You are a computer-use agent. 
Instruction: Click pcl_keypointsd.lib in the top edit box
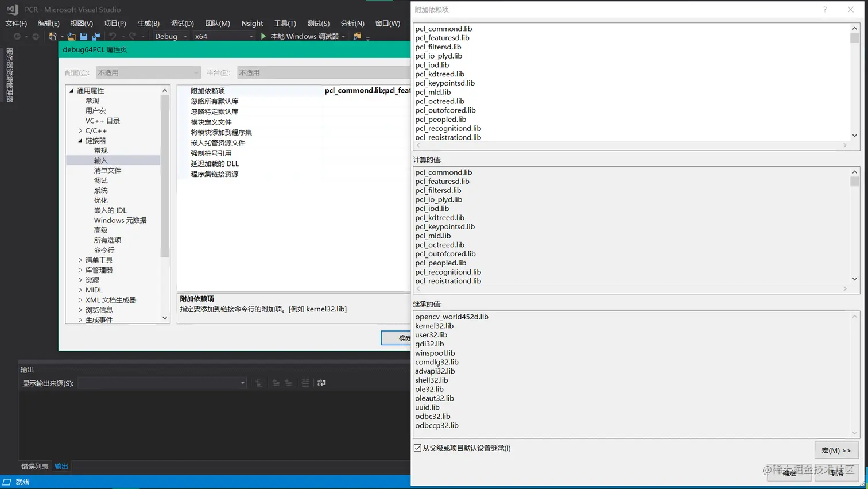pyautogui.click(x=445, y=83)
